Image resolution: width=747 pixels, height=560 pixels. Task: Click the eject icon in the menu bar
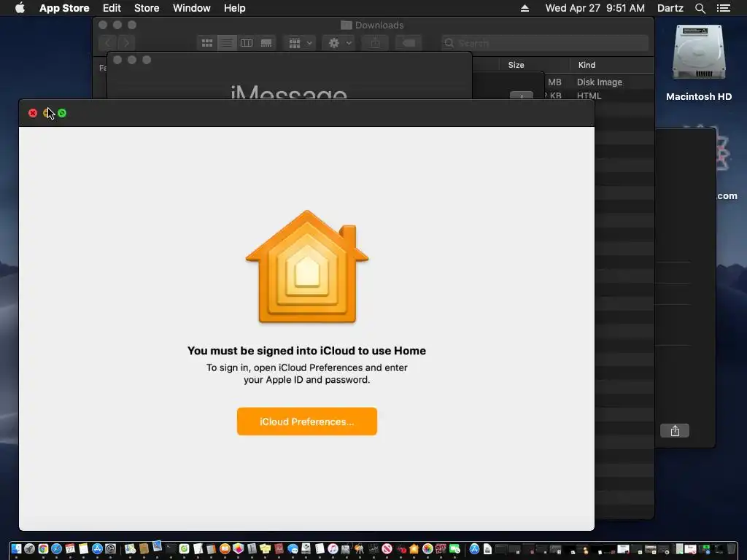pyautogui.click(x=525, y=8)
